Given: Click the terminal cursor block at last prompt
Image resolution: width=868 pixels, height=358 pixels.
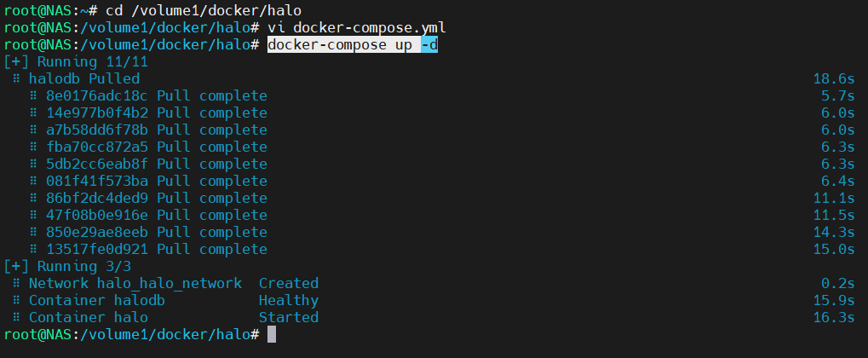Looking at the screenshot, I should tap(272, 334).
